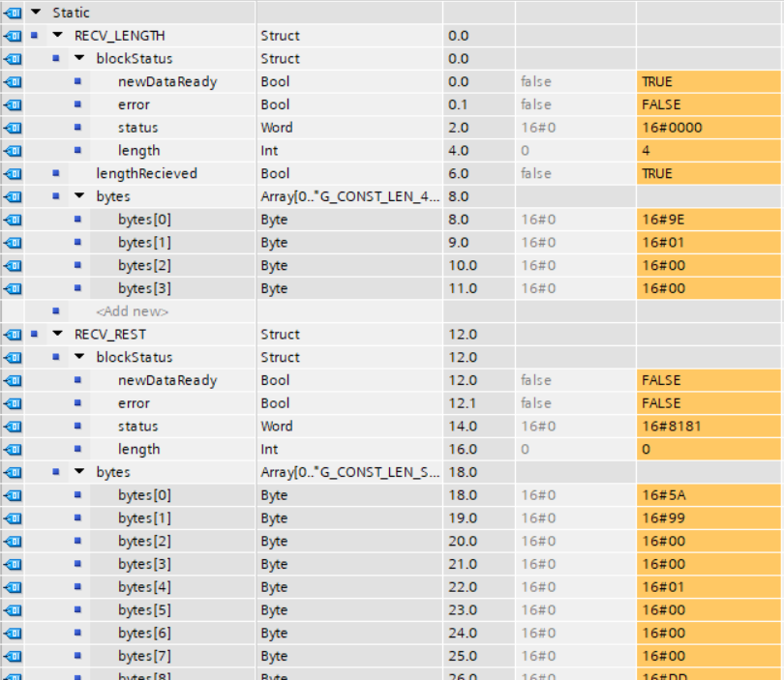This screenshot has width=784, height=680.
Task: Collapse blockStatus under RECV_LENGTH
Action: 79,58
